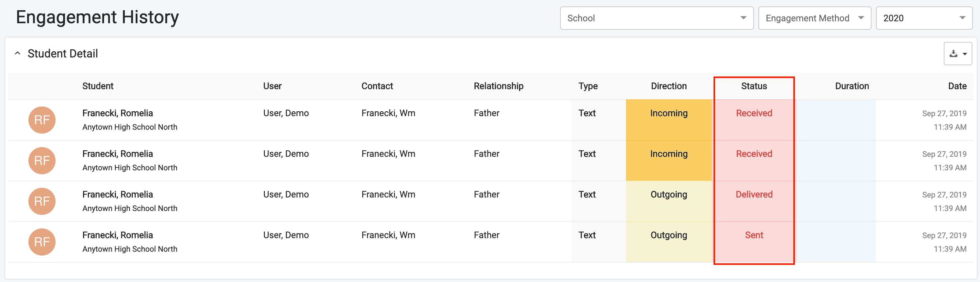The height and width of the screenshot is (282, 980).
Task: Sort by the Relationship column header
Action: (x=498, y=86)
